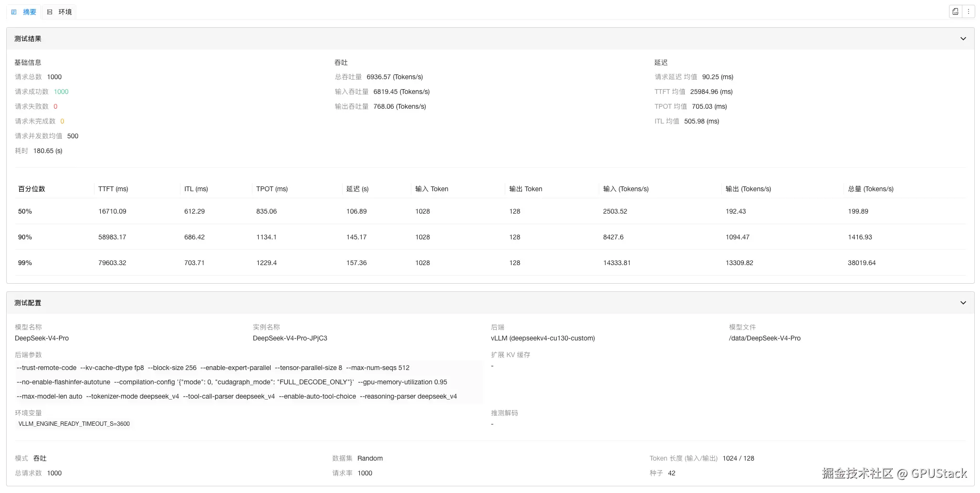Click the 输入 Token column header
Viewport: 980px width, 493px height.
431,189
